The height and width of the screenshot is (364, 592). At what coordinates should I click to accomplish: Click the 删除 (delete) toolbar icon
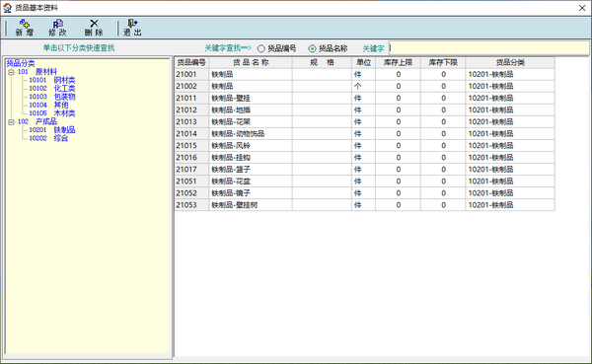click(x=94, y=28)
